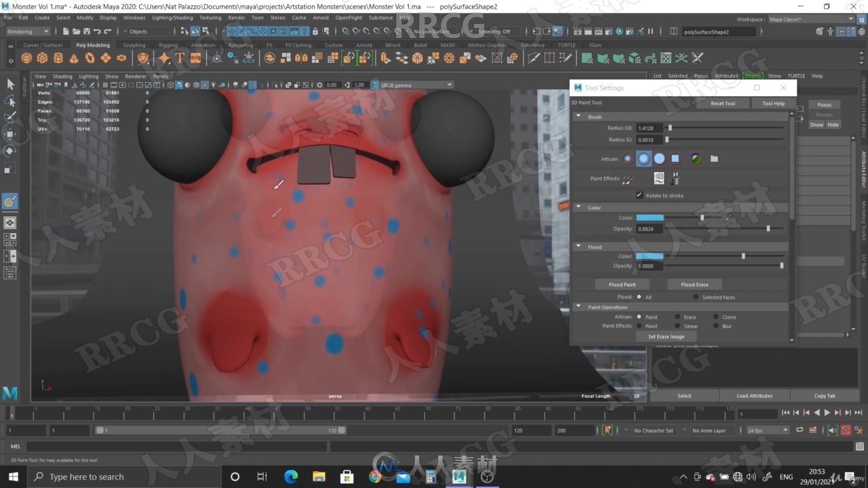Select the Gaussian Artisan brush profile

(x=628, y=159)
